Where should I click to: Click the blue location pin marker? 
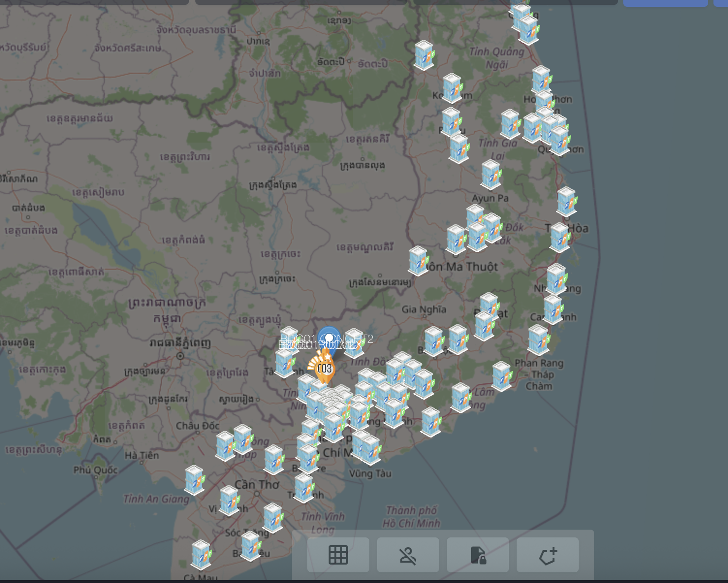coord(329,338)
